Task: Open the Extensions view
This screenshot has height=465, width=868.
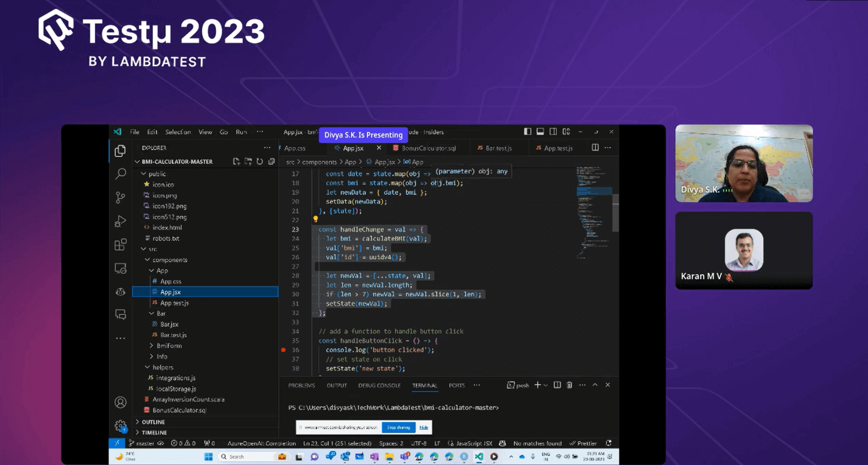Action: [x=121, y=245]
